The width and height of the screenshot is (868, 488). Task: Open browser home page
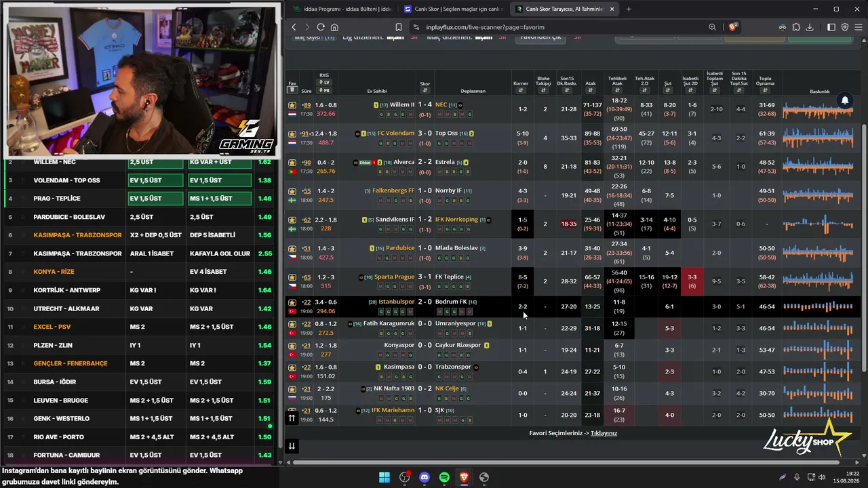point(334,27)
